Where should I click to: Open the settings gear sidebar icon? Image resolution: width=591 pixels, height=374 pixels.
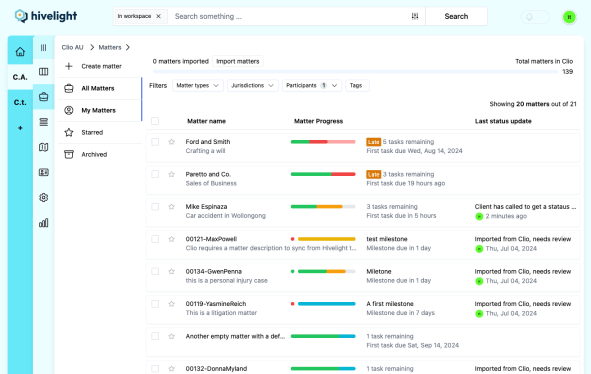(x=44, y=198)
